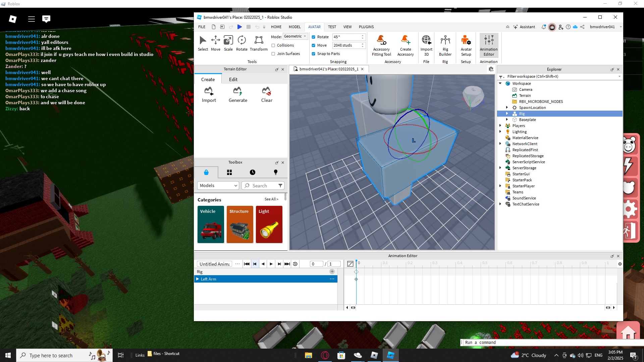Expand the Left Arm animation track
The height and width of the screenshot is (362, 644).
coord(198,279)
